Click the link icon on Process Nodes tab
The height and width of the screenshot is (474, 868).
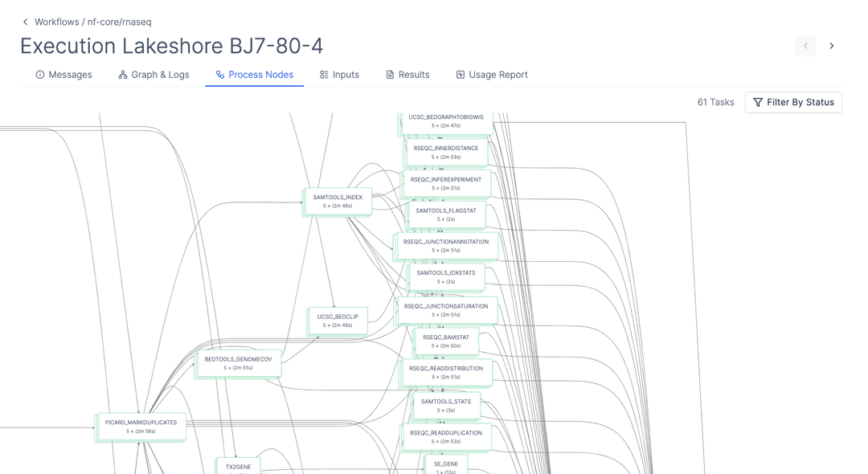coord(217,74)
